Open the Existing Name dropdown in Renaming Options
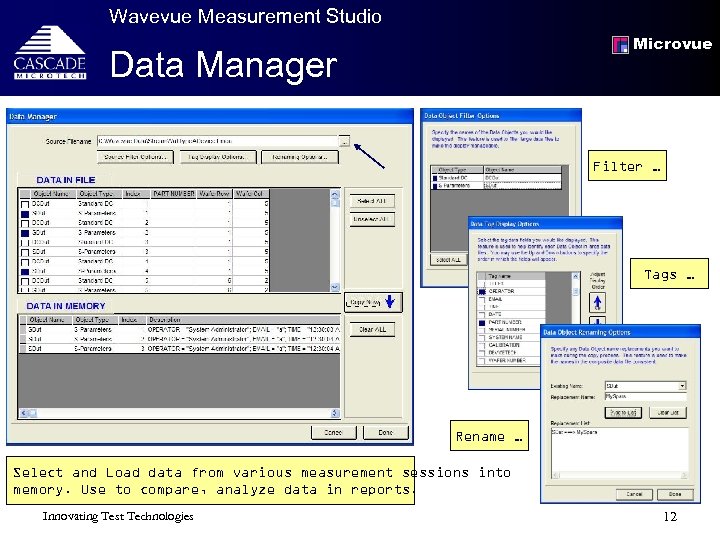 pos(682,386)
